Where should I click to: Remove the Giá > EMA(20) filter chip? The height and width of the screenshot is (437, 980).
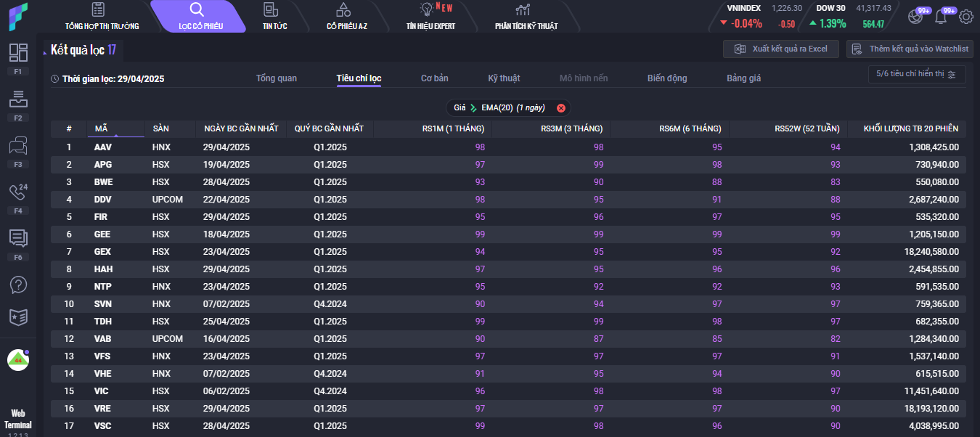pos(560,108)
